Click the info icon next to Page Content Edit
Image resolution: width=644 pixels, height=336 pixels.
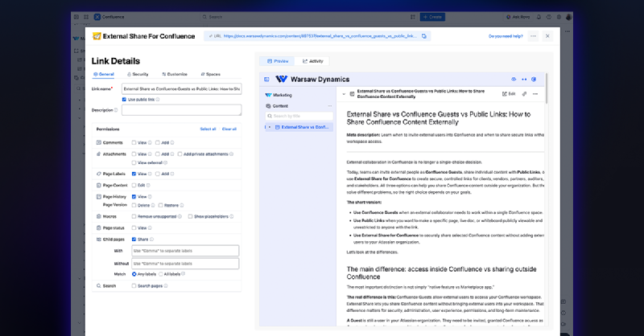click(148, 186)
